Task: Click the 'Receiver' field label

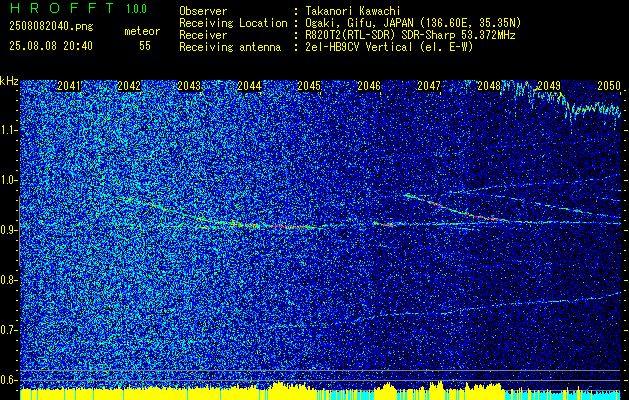Action: click(203, 35)
